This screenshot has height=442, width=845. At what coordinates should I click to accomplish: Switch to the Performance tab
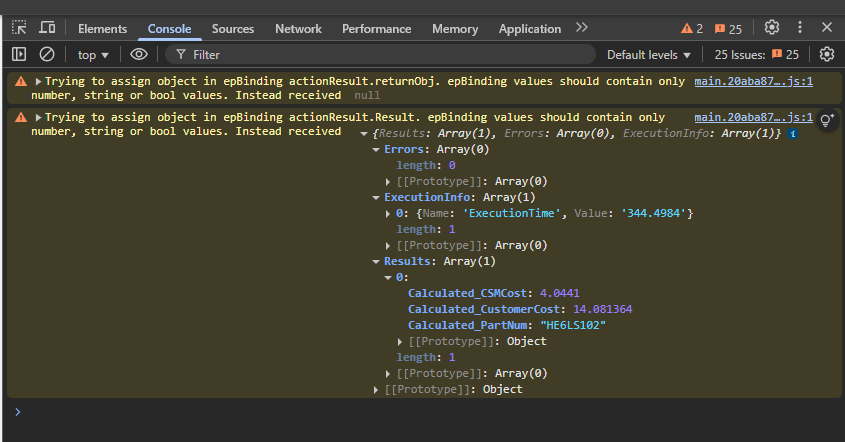(x=376, y=29)
